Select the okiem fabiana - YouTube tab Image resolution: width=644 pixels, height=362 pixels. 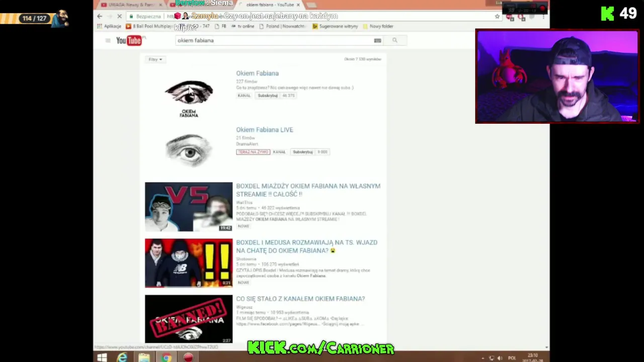[x=270, y=5]
